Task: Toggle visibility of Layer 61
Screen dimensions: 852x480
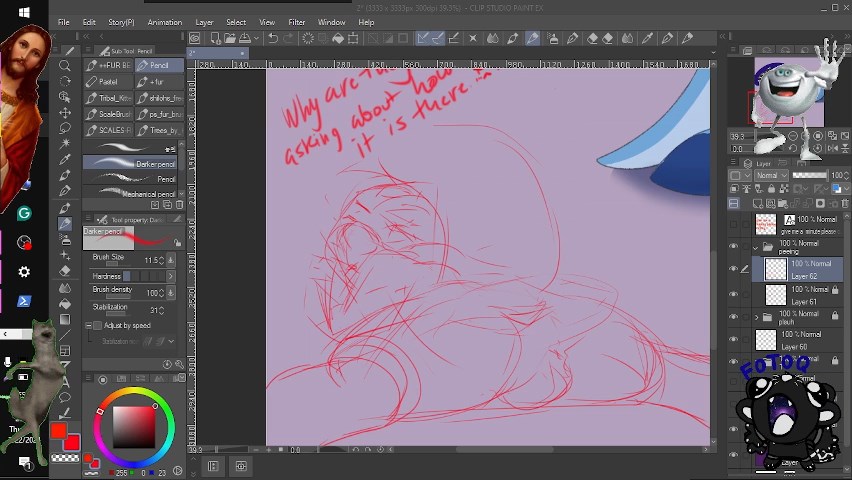Action: (733, 294)
